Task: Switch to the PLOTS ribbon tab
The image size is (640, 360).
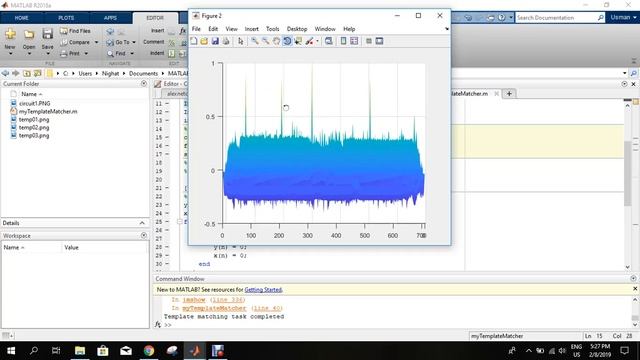Action: click(x=66, y=18)
